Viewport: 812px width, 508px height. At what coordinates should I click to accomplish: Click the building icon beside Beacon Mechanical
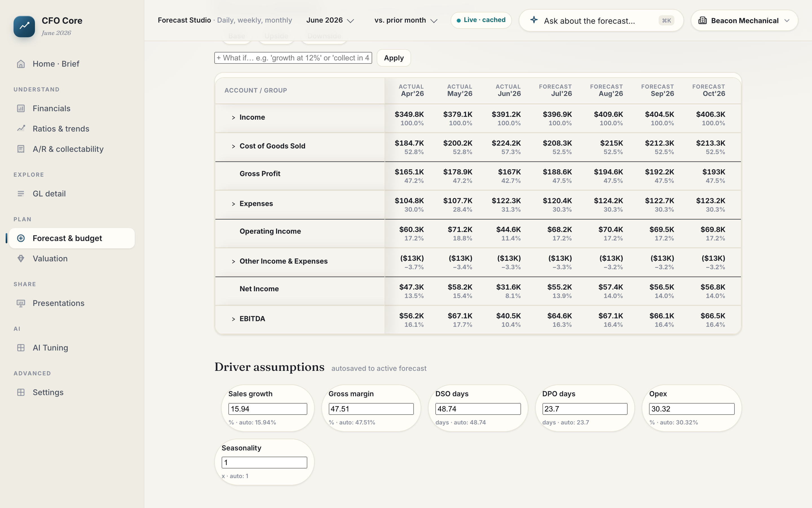click(702, 21)
